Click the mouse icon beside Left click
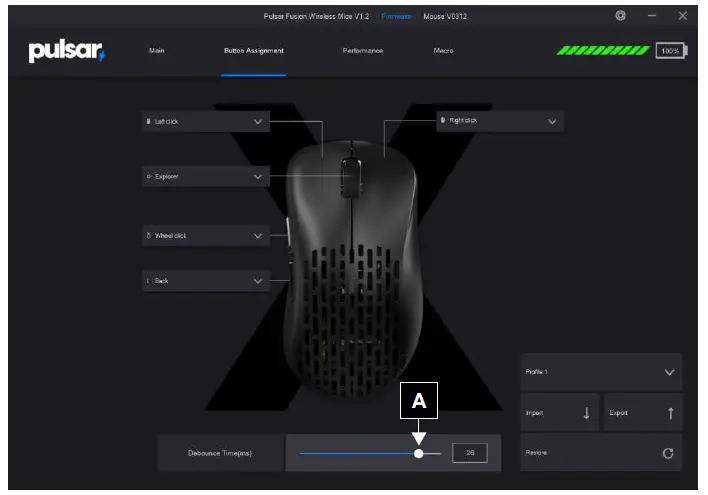This screenshot has width=708, height=495. pos(148,121)
